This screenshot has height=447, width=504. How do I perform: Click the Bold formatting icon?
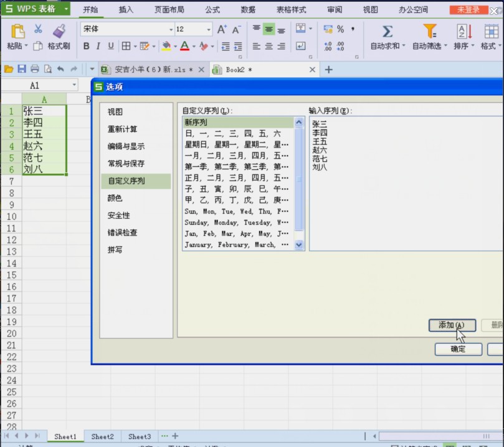point(87,46)
